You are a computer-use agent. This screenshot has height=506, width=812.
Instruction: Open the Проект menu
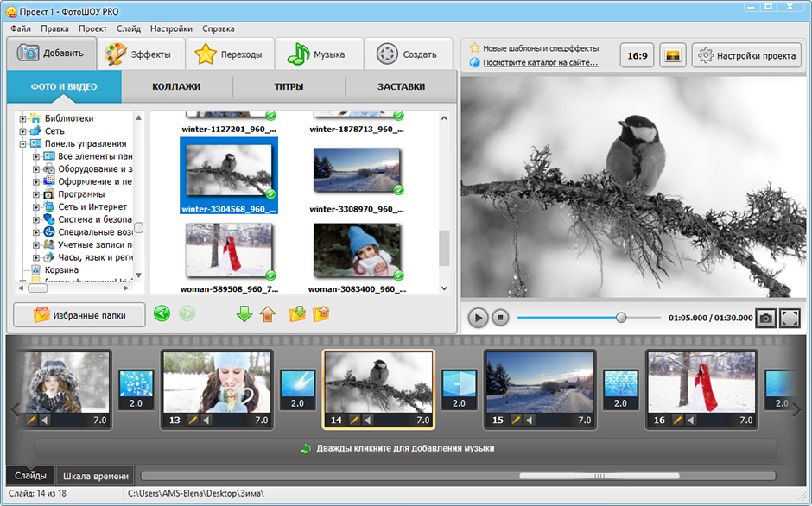pyautogui.click(x=92, y=29)
